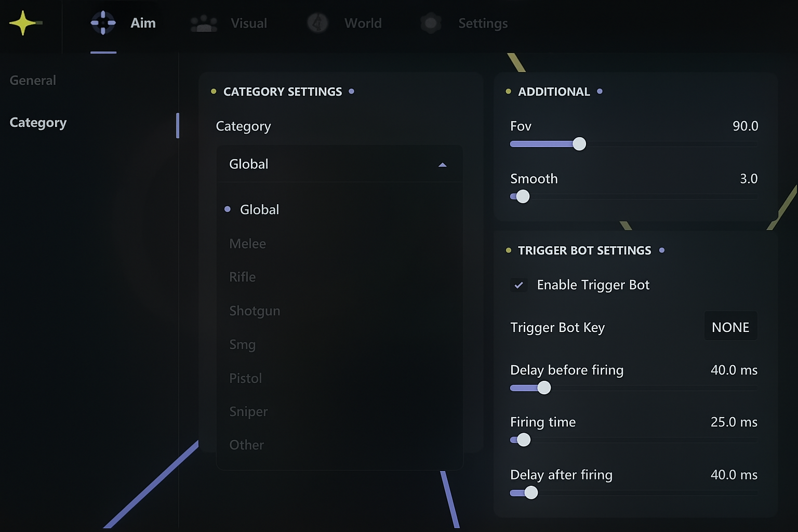Pick Shotgun in the category dropdown

coord(255,311)
